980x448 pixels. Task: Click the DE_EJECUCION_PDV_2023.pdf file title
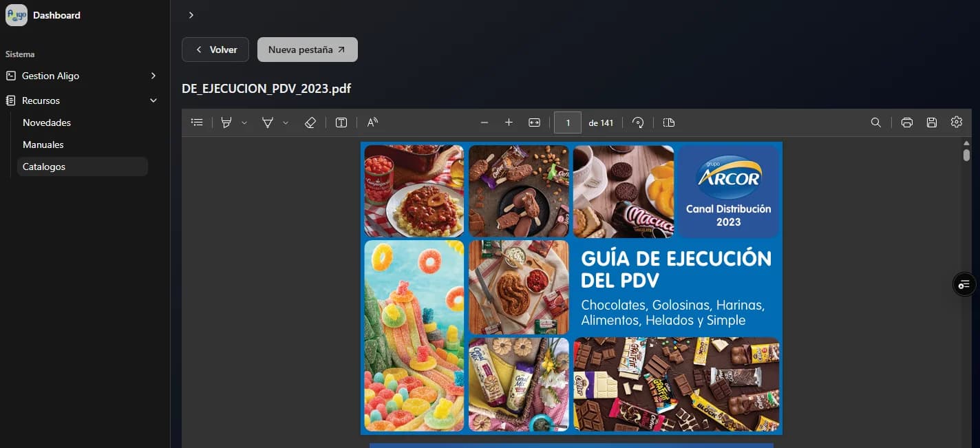[266, 89]
